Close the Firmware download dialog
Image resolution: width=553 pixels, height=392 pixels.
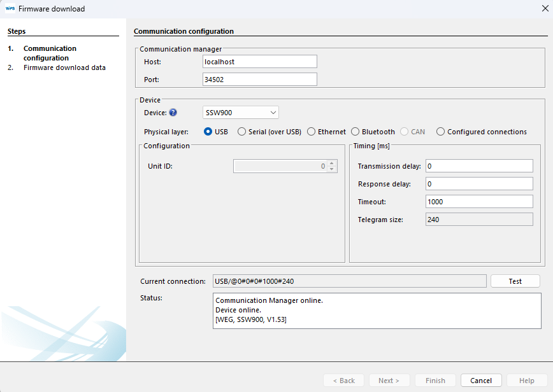(545, 9)
